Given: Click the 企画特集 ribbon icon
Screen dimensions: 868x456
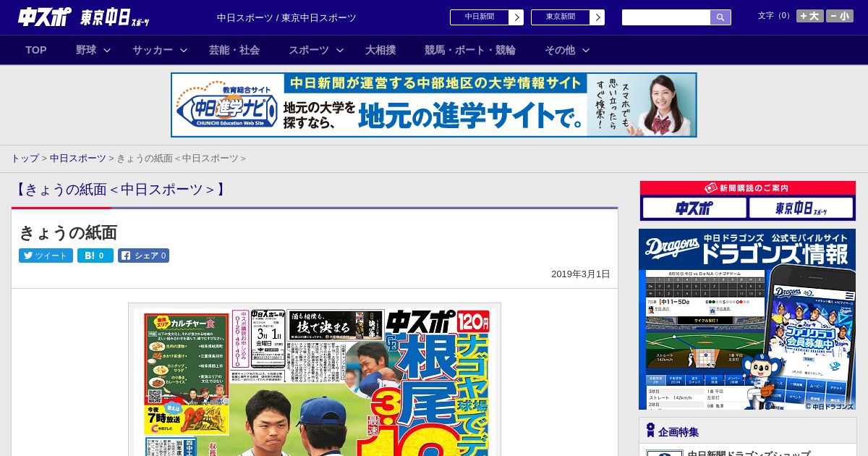Looking at the screenshot, I should pyautogui.click(x=650, y=431).
